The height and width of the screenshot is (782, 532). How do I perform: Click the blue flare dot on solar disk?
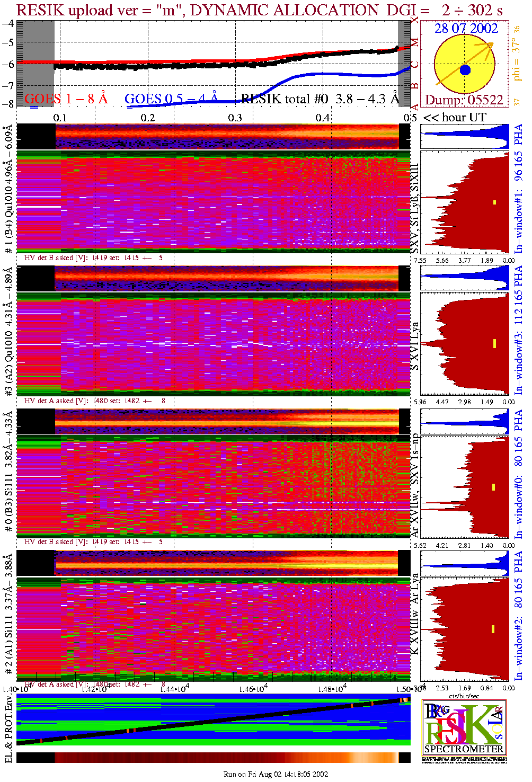[465, 70]
